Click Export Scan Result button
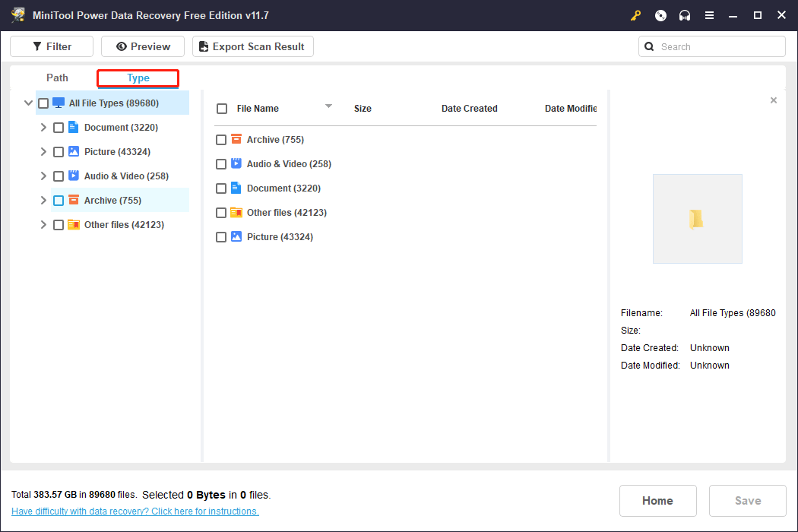The height and width of the screenshot is (532, 798). (x=252, y=46)
